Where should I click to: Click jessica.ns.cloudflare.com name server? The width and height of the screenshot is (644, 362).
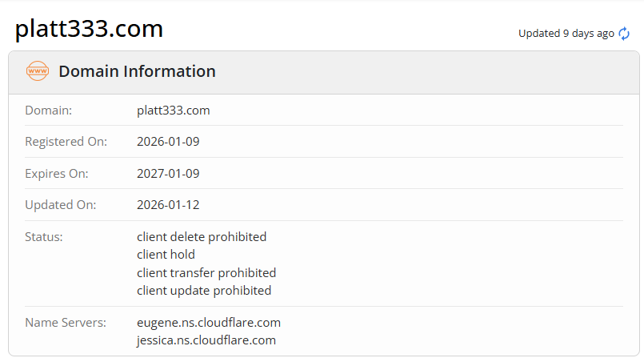[x=206, y=340]
